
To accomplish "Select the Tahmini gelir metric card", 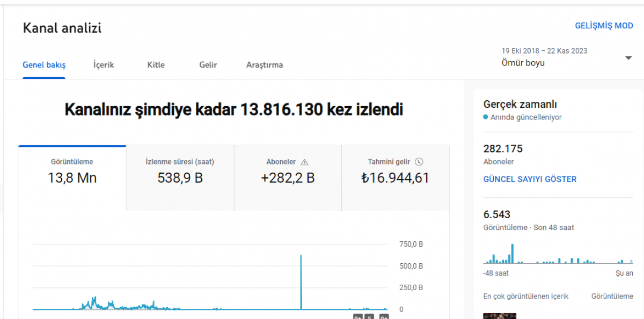I will 396,178.
